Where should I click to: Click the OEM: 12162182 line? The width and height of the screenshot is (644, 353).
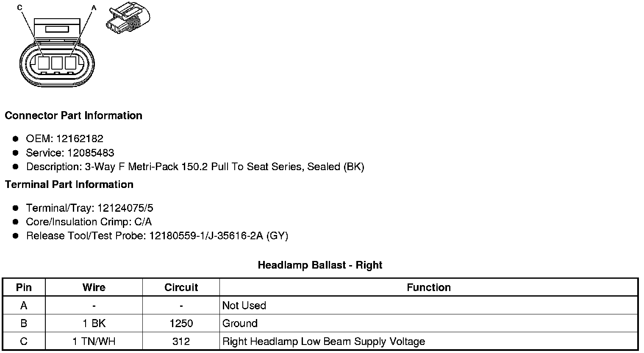[x=64, y=139]
